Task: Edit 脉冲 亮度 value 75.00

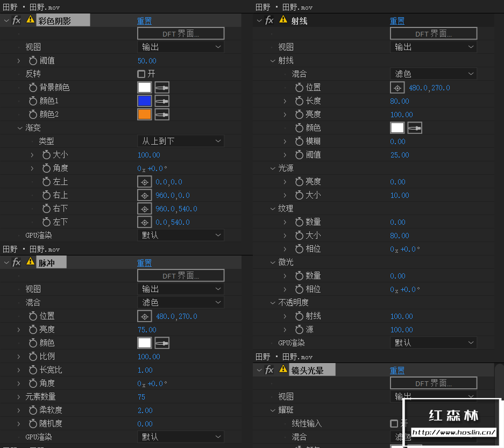Action: (x=147, y=330)
